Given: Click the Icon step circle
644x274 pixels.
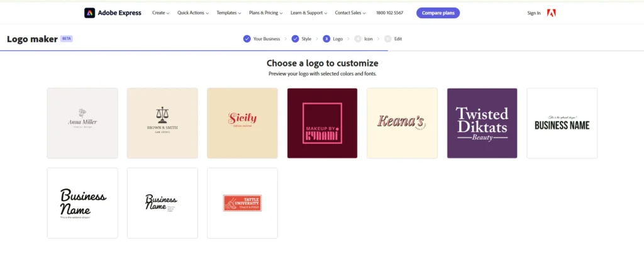Looking at the screenshot, I should (x=358, y=39).
